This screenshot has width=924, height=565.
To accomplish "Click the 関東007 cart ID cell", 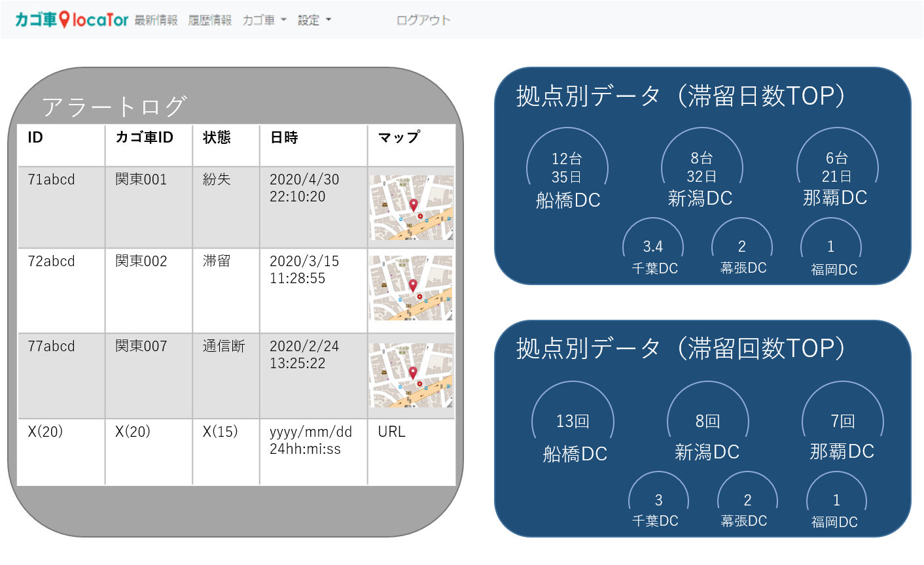I will pyautogui.click(x=149, y=376).
